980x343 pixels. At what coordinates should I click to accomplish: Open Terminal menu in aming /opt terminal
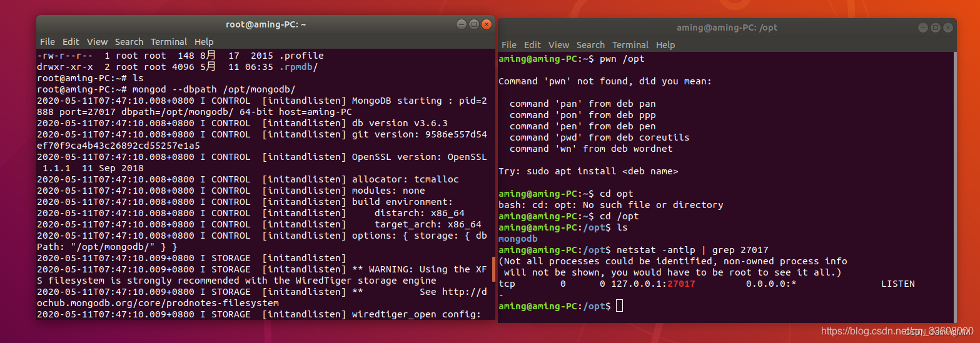(630, 45)
